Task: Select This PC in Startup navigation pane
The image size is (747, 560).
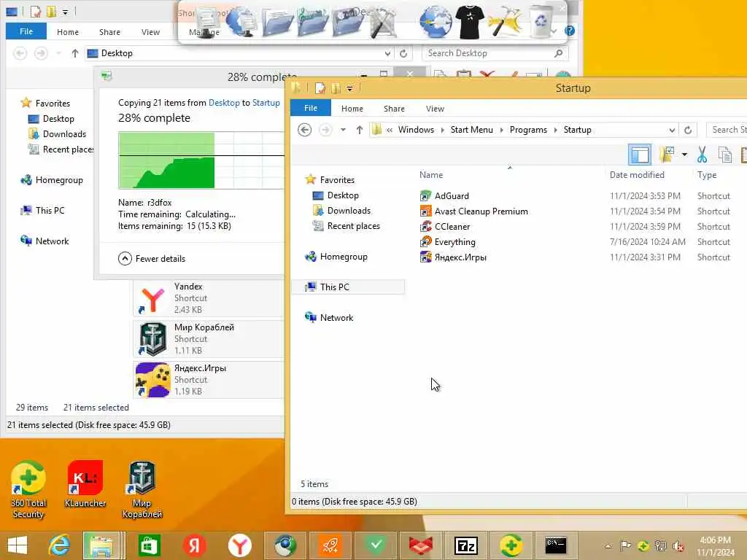Action: pyautogui.click(x=348, y=287)
